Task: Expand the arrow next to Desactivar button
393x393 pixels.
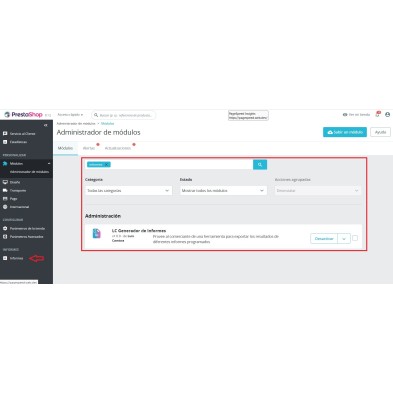Action: [x=344, y=239]
